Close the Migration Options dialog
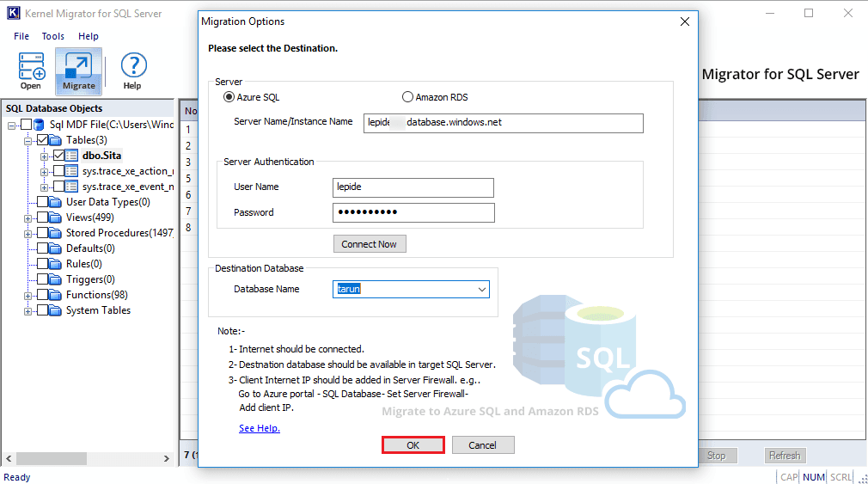The image size is (868, 484). pos(685,21)
